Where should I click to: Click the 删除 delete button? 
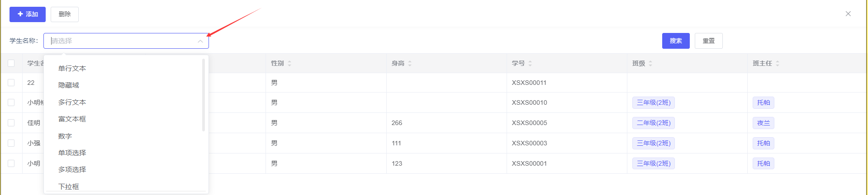point(65,14)
